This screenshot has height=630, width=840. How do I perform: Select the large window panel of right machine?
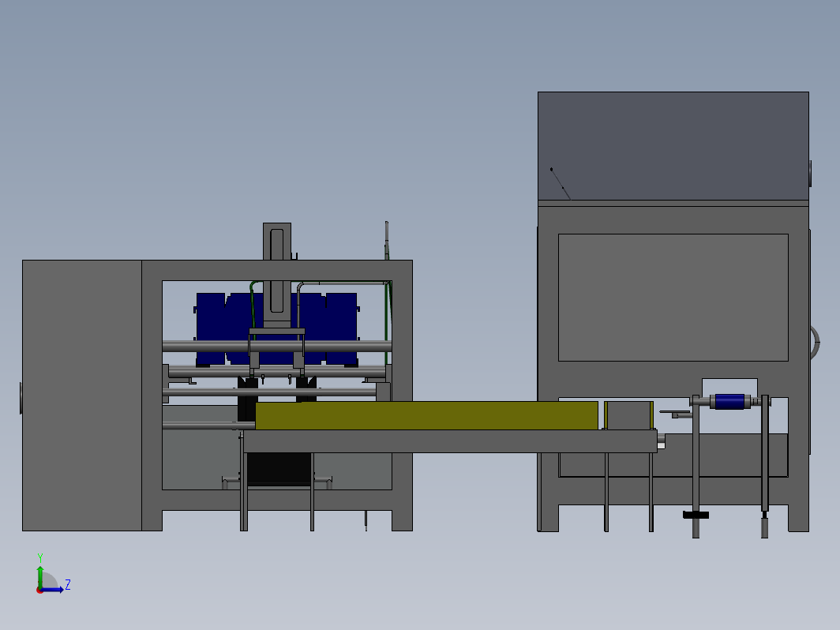pos(673,298)
